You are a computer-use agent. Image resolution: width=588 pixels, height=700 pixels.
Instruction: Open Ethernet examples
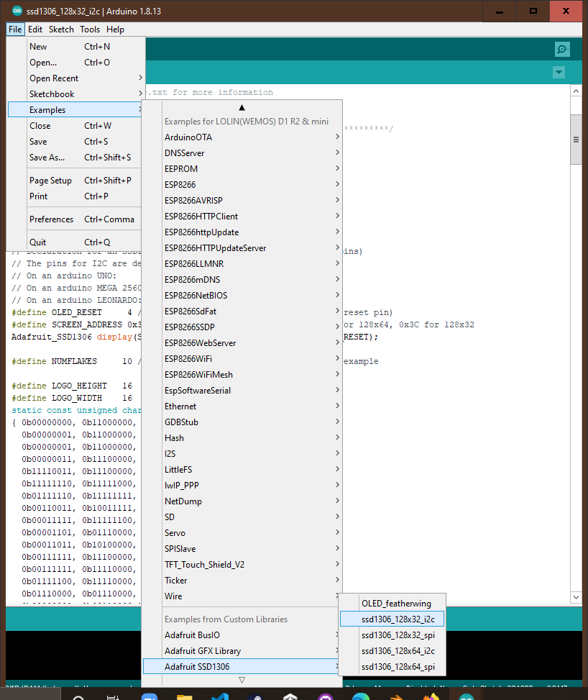[x=242, y=406]
